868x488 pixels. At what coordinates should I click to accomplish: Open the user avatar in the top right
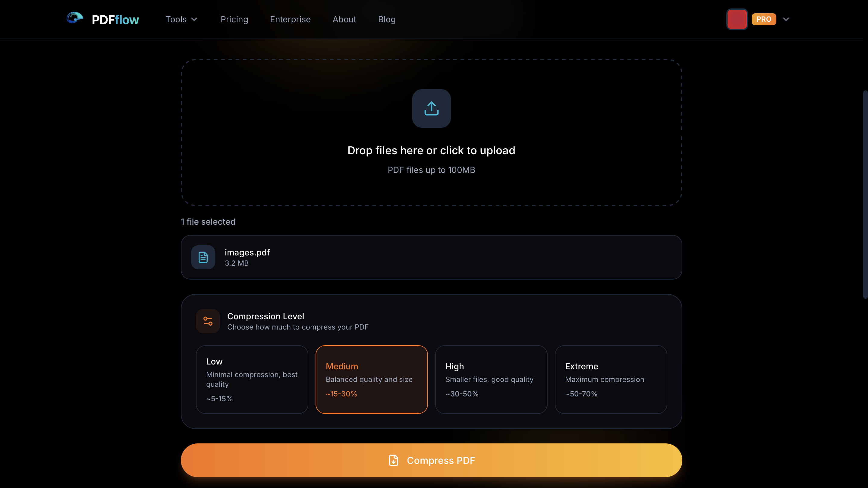pyautogui.click(x=737, y=19)
